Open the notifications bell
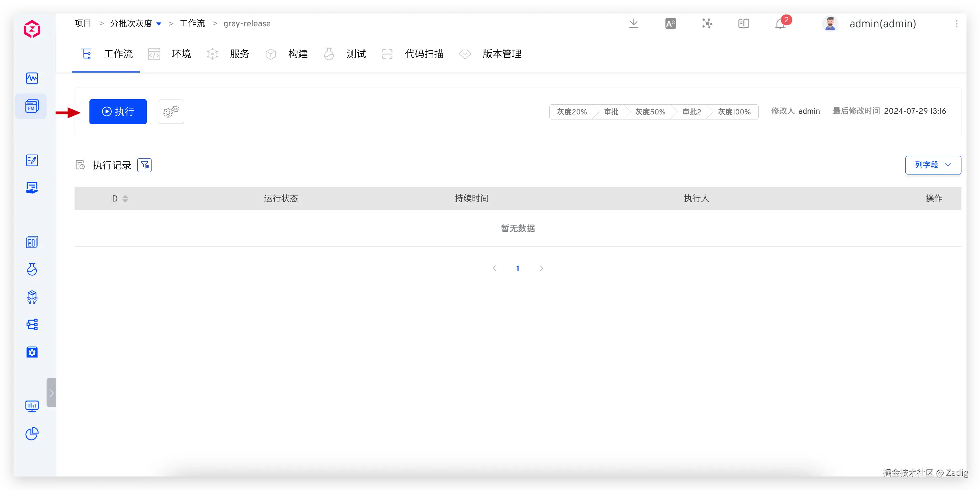Screen dimensions: 980x490 780,24
